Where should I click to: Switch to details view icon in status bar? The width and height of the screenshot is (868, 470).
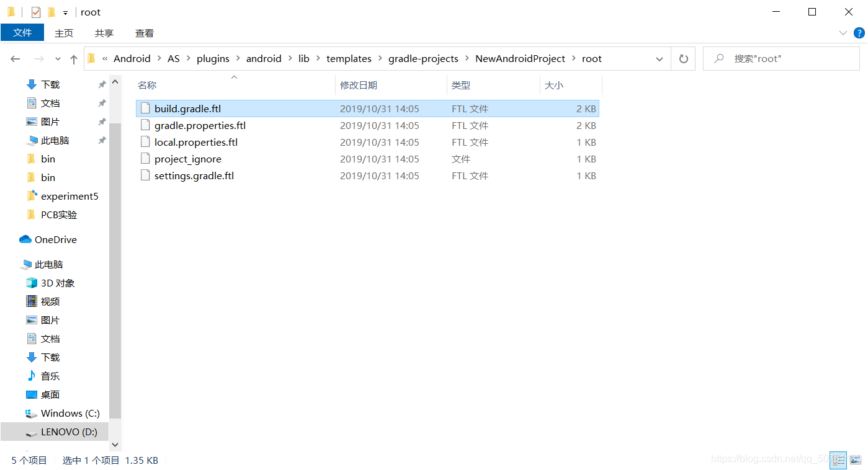(x=839, y=460)
